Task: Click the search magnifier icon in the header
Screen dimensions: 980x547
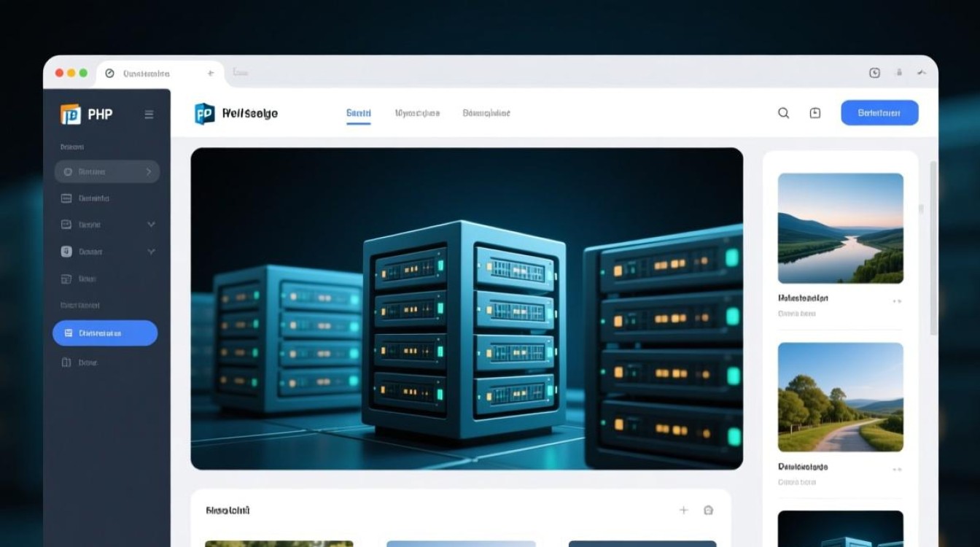Action: click(783, 113)
